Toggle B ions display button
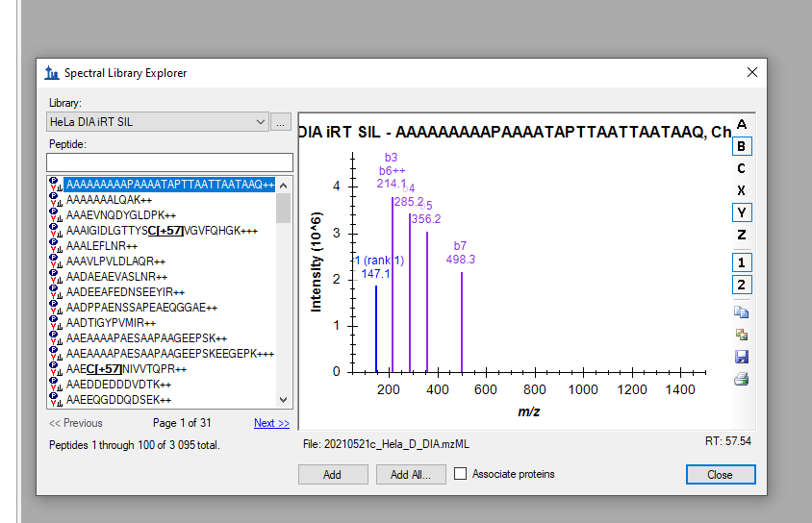This screenshot has width=812, height=523. 742,147
